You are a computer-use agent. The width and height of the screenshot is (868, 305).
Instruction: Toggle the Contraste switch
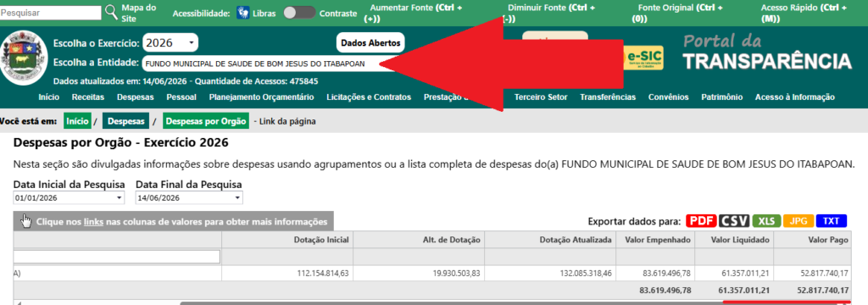click(x=299, y=13)
